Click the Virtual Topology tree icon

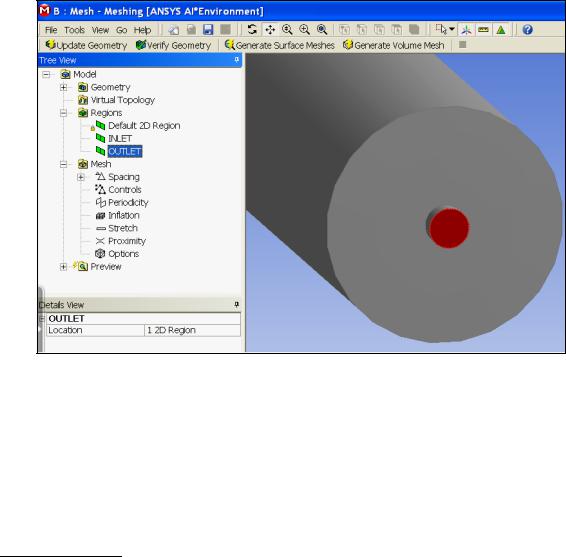(x=83, y=100)
